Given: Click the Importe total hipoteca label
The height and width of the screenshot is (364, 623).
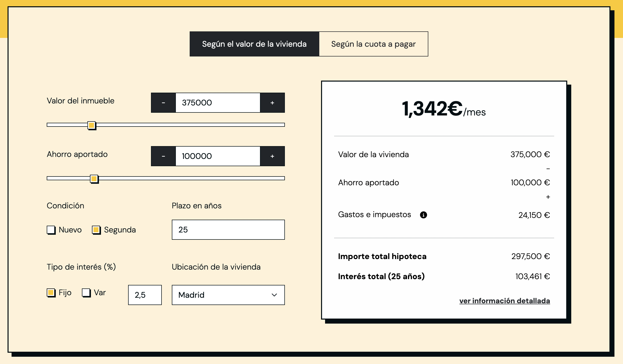Looking at the screenshot, I should 382,256.
